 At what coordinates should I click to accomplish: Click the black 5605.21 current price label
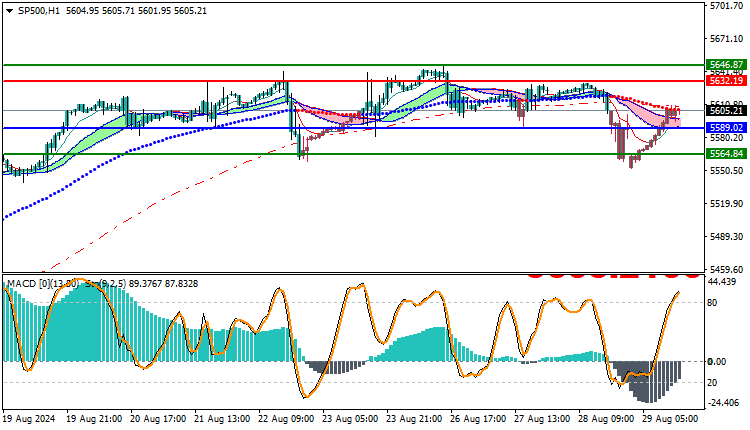[x=726, y=111]
